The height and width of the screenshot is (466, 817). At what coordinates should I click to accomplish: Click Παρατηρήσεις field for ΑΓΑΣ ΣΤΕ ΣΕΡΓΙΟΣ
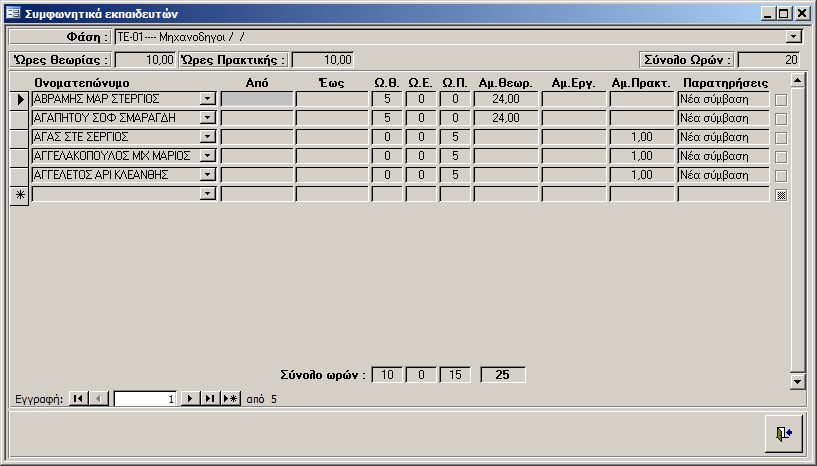point(723,137)
